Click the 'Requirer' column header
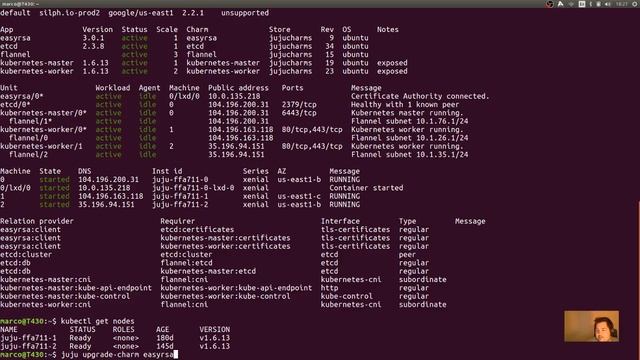 pyautogui.click(x=178, y=221)
